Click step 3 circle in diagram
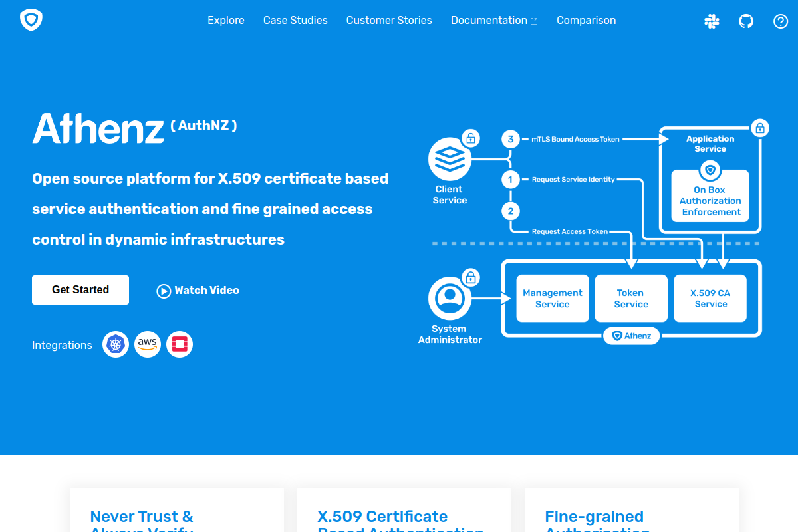Image resolution: width=798 pixels, height=532 pixels. [511, 139]
